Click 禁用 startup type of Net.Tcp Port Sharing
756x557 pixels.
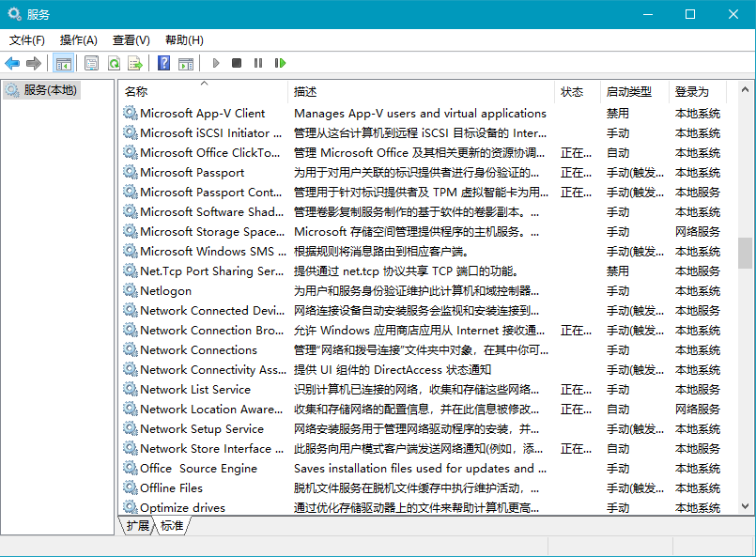(618, 271)
